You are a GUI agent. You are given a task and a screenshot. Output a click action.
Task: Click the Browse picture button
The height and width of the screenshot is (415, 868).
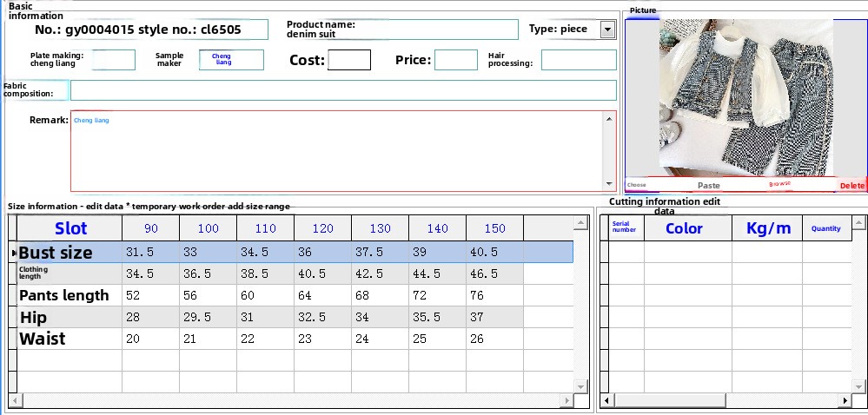(x=779, y=185)
